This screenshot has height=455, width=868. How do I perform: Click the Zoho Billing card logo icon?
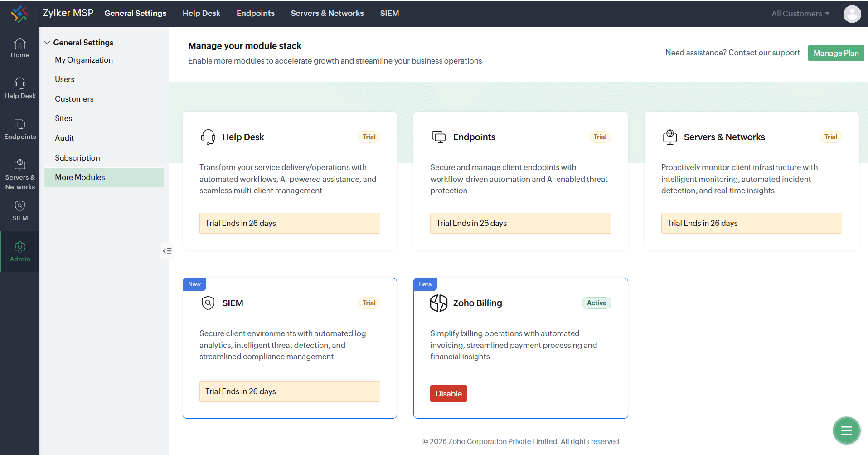[x=439, y=303]
